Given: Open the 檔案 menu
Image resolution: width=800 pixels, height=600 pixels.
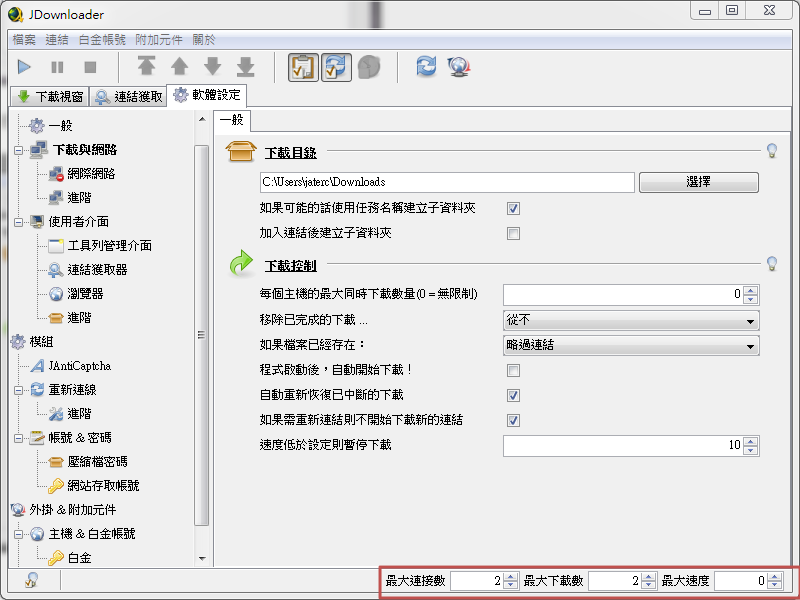Looking at the screenshot, I should pyautogui.click(x=24, y=40).
